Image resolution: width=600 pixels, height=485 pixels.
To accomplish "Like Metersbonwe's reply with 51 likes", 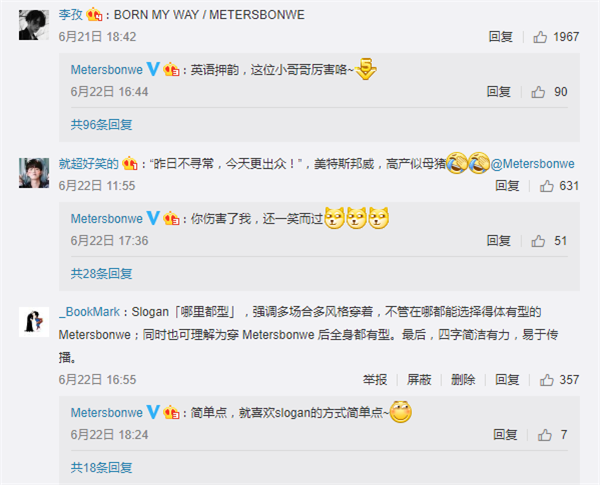I will pos(538,241).
